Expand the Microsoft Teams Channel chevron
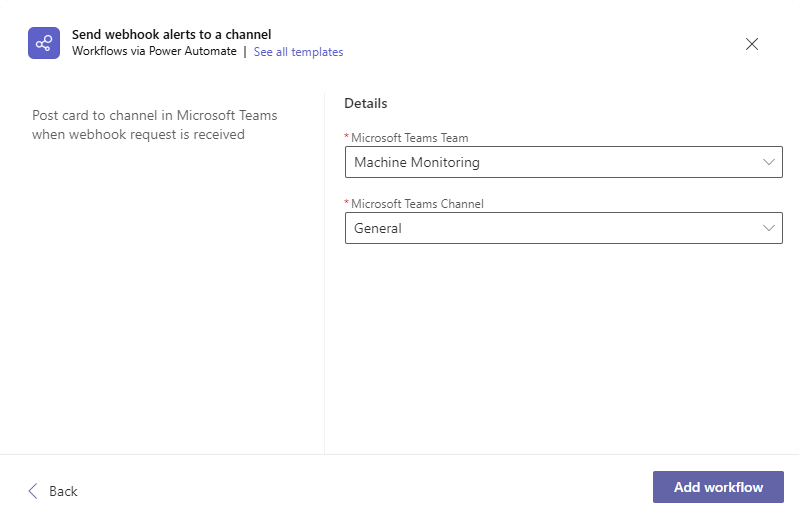 click(x=769, y=228)
